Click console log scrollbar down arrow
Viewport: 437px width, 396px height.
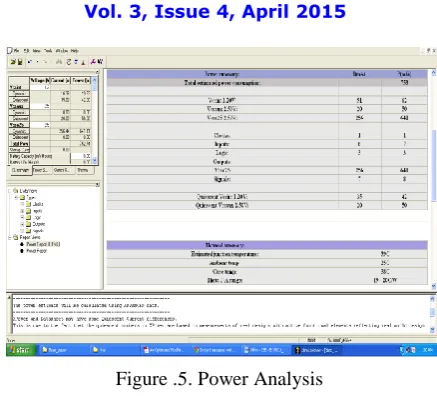point(432,329)
